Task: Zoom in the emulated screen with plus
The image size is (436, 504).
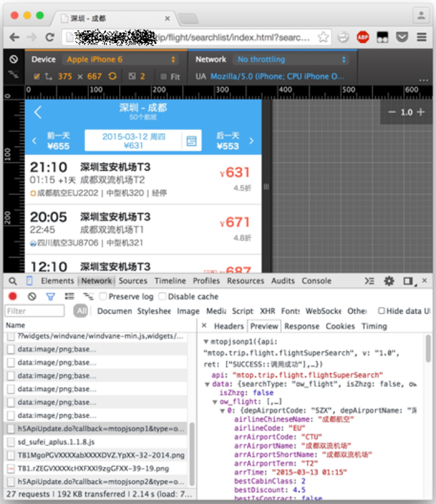Action: point(421,112)
